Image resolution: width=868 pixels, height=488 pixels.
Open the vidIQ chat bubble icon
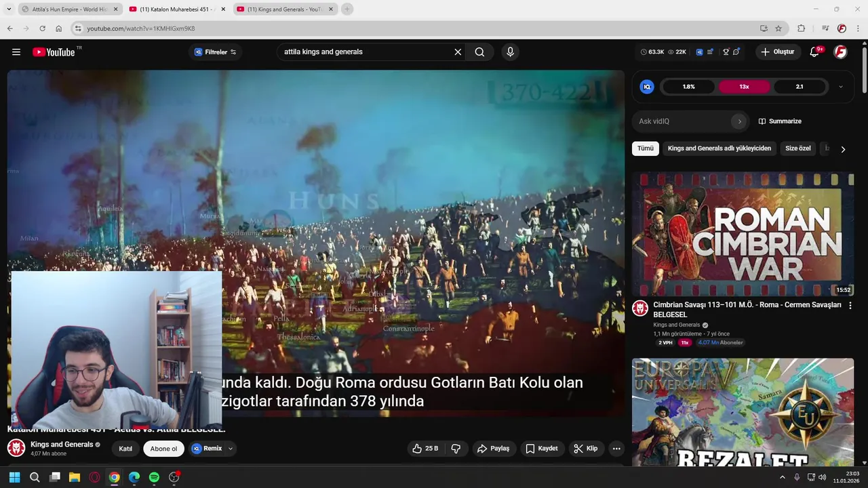736,52
